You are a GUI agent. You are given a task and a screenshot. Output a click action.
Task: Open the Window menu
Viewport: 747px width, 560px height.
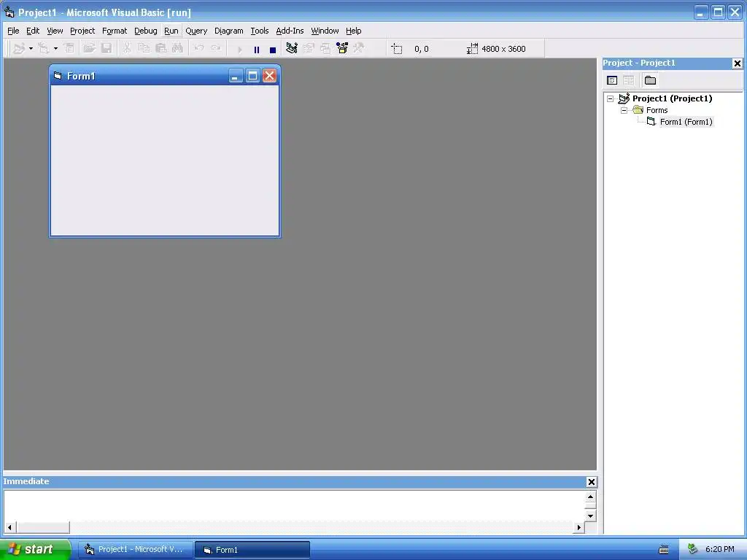coord(325,31)
